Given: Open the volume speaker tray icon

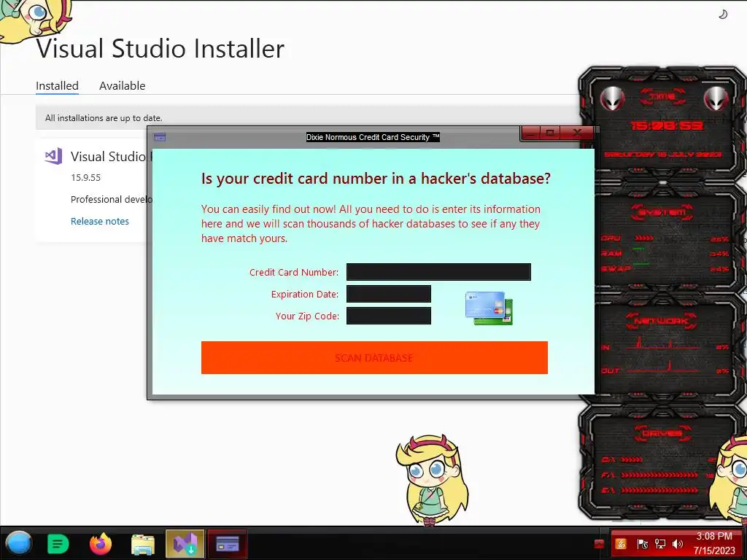Looking at the screenshot, I should point(678,544).
